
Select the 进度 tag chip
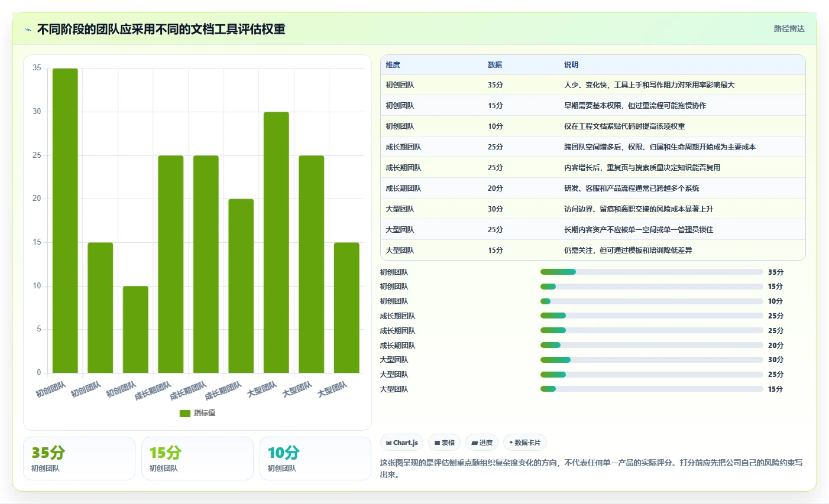pyautogui.click(x=482, y=443)
